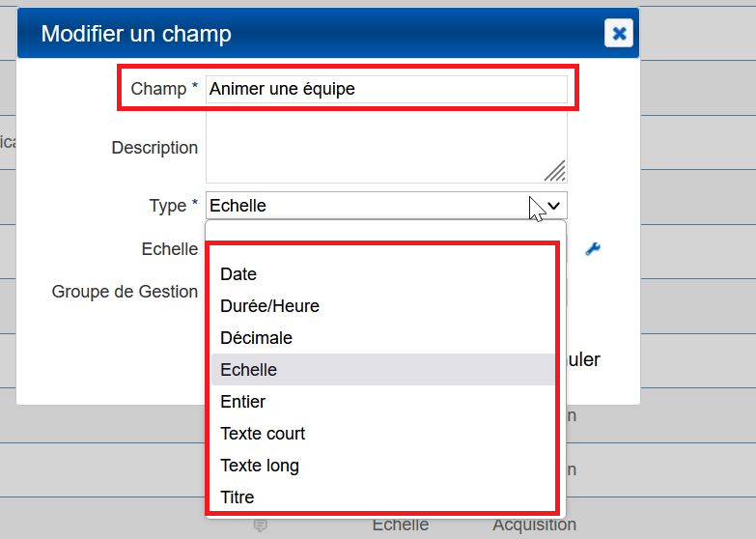Pick Texte long in the list
The width and height of the screenshot is (756, 539).
click(x=260, y=466)
